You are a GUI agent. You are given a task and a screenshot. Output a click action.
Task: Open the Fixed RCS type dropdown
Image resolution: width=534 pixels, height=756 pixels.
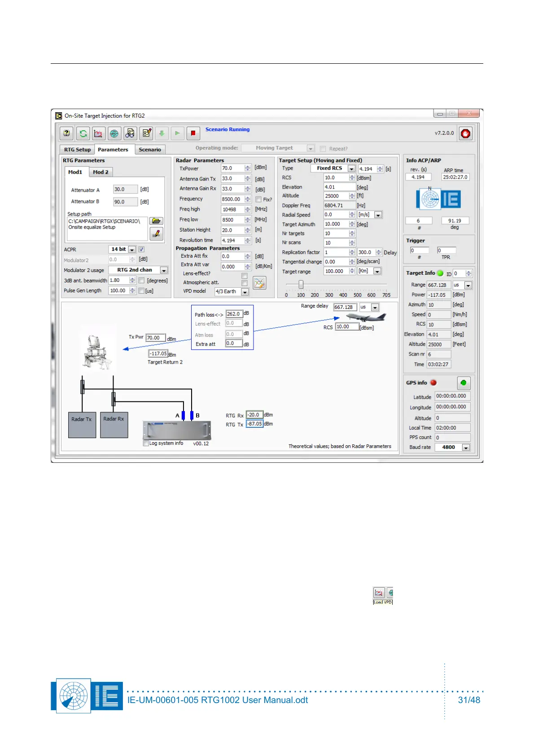point(351,168)
